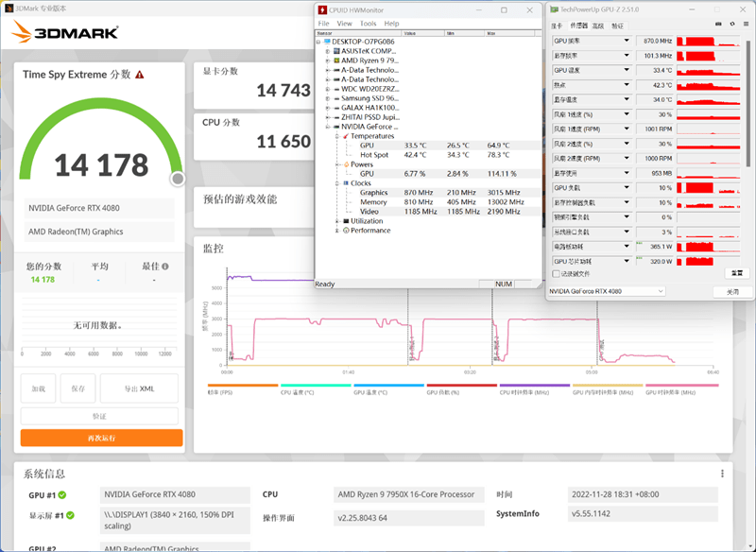The height and width of the screenshot is (552, 756).
Task: Open the GPU 频率 sensor dropdown arrow
Action: [x=627, y=41]
